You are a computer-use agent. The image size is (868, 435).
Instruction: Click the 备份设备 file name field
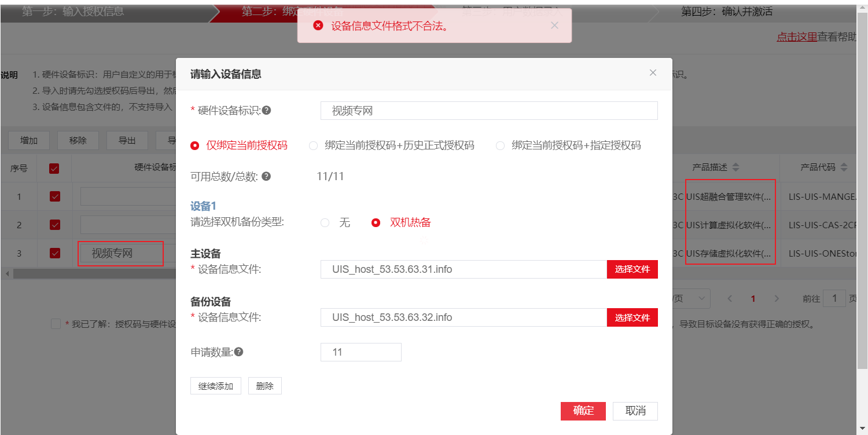pyautogui.click(x=464, y=317)
